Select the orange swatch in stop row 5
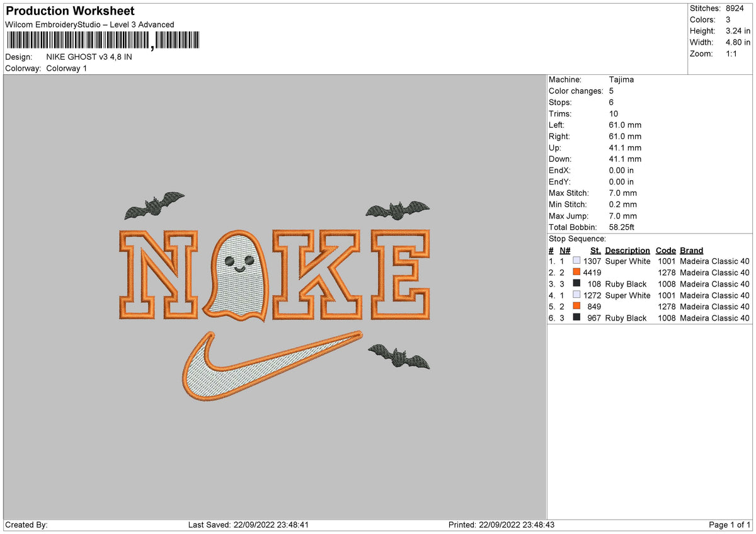 577,307
